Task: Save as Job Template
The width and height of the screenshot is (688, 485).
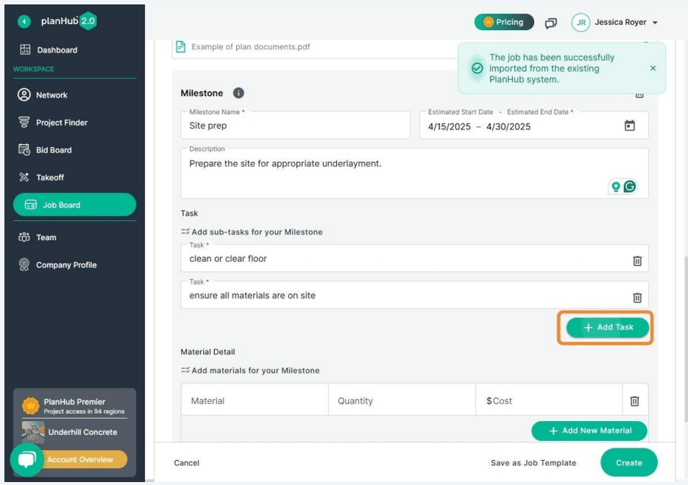Action: pos(533,463)
